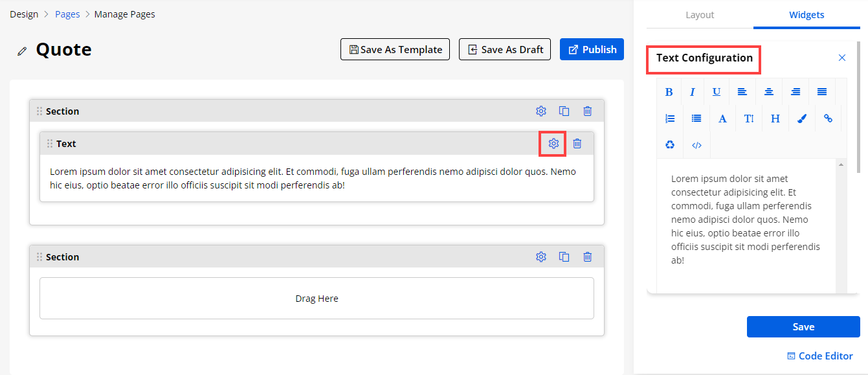Select the Widgets tab
868x375 pixels.
[807, 15]
